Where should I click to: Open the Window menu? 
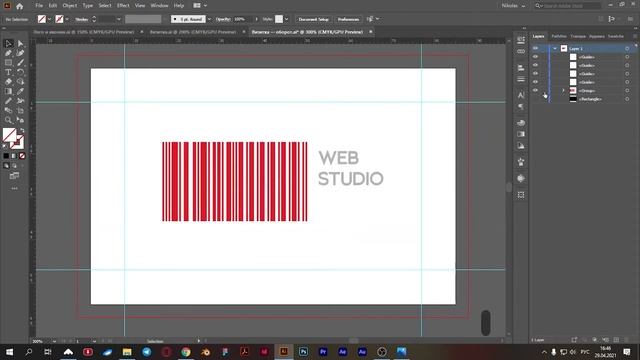159,6
